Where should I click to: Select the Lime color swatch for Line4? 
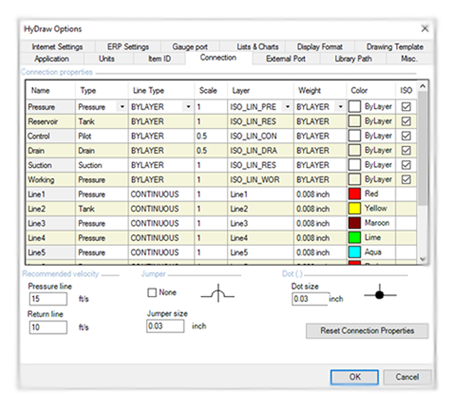[x=354, y=238]
